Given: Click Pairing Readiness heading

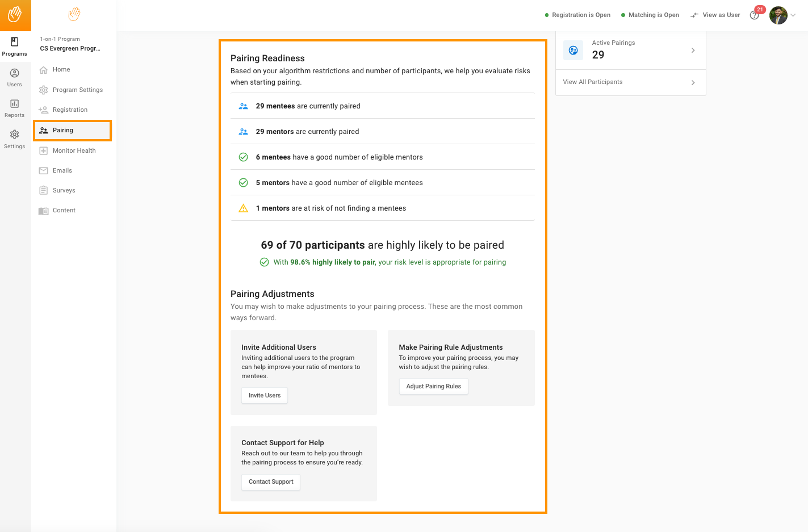Looking at the screenshot, I should (267, 58).
